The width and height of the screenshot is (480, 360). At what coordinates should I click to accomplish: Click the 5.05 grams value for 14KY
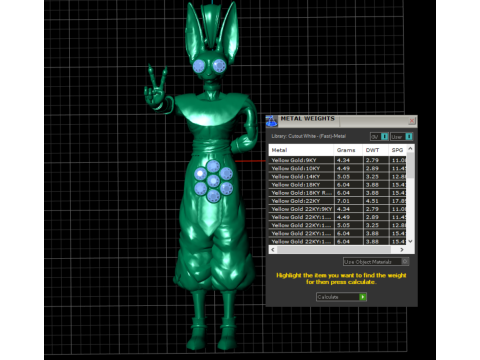point(343,177)
